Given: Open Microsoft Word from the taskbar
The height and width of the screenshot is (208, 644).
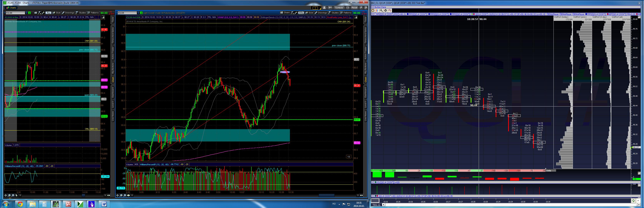Looking at the screenshot, I should [x=104, y=204].
